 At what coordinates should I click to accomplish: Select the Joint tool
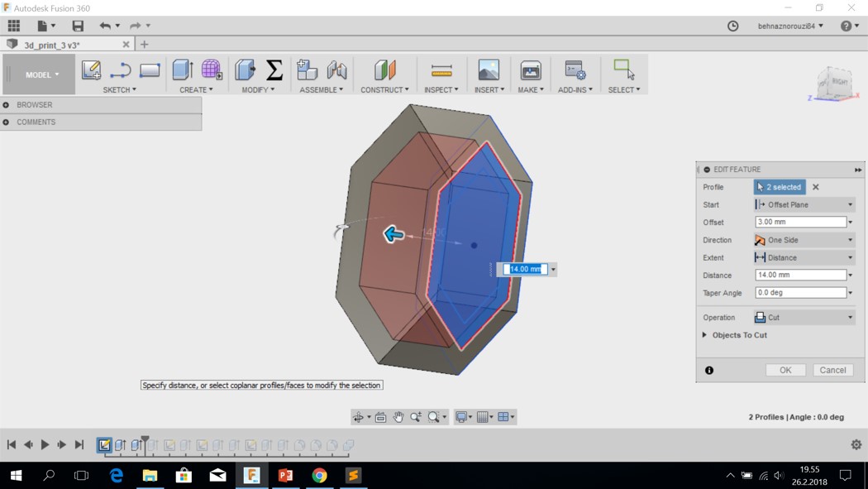tap(336, 70)
